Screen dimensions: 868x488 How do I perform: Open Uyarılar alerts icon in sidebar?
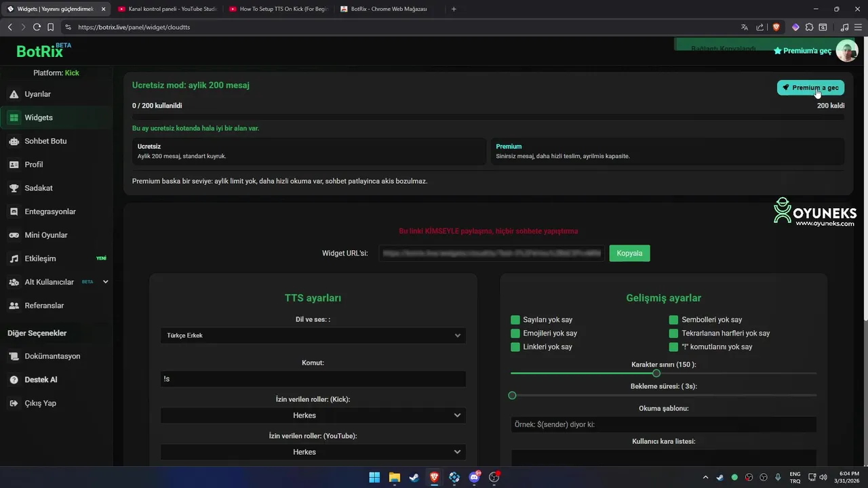click(14, 94)
